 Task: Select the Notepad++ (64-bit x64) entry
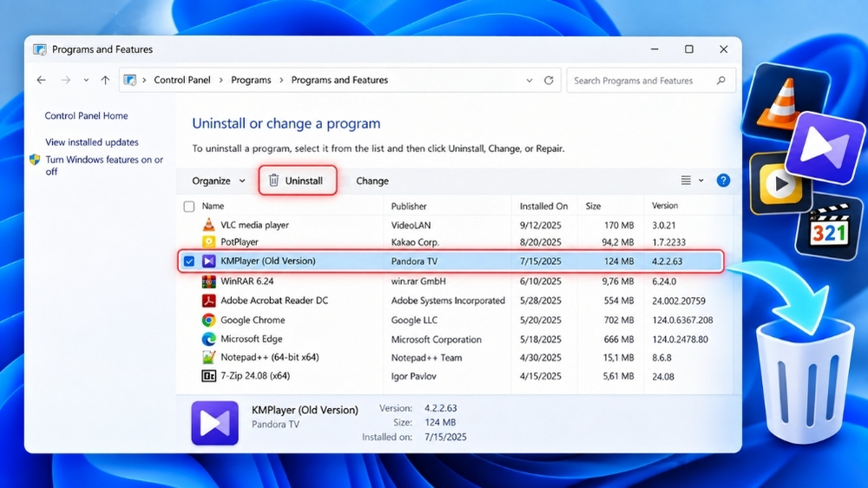coord(455,357)
